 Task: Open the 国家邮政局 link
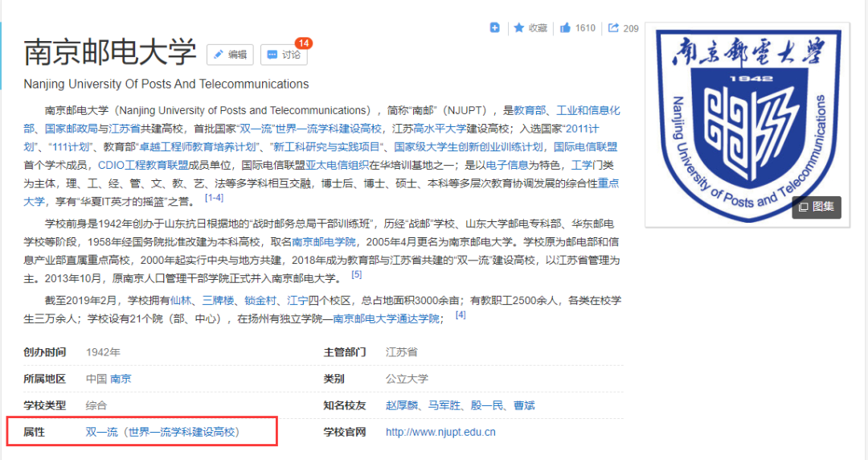pos(71,129)
